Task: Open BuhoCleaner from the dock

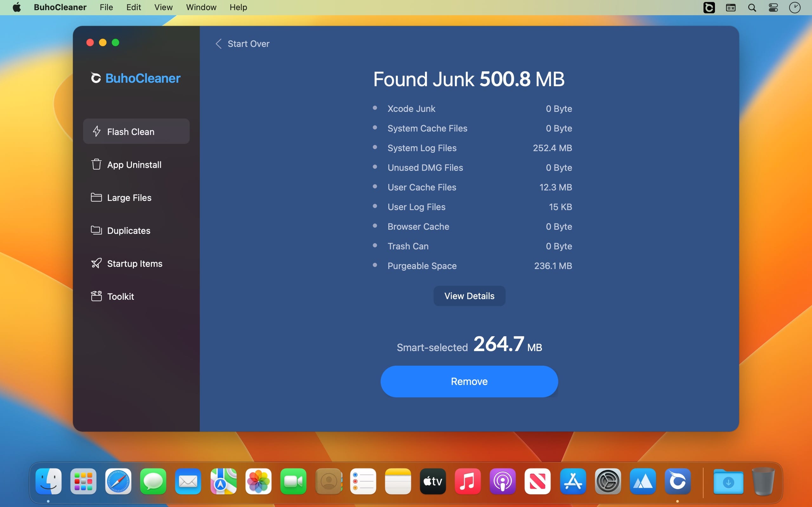Action: tap(677, 482)
